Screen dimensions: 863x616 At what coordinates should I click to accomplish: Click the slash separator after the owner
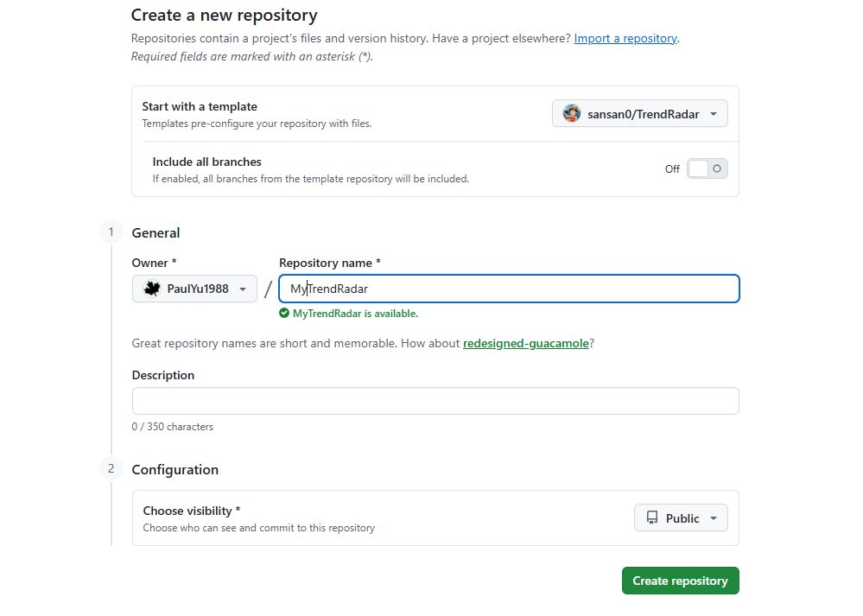pyautogui.click(x=268, y=289)
